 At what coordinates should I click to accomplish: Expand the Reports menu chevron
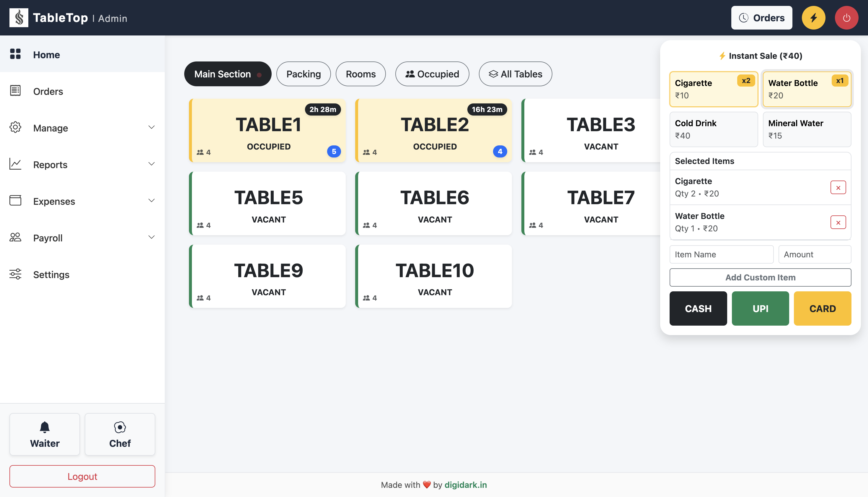(151, 164)
